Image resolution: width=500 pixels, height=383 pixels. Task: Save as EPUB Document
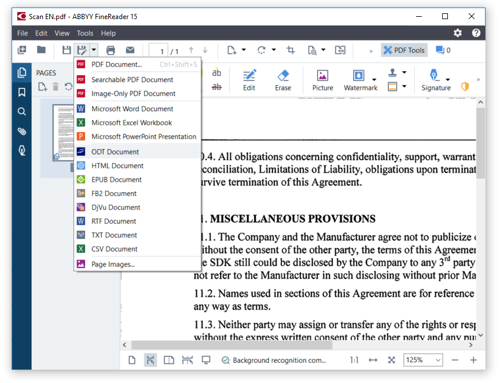[138, 180]
